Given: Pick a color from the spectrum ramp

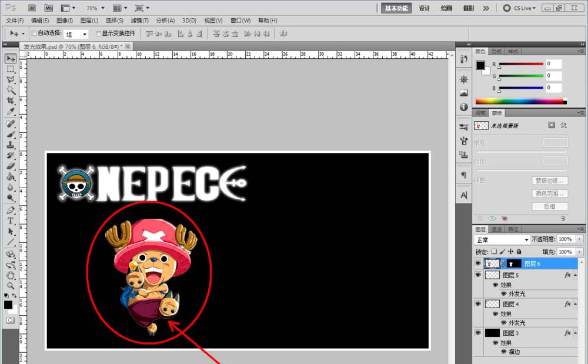Looking at the screenshot, I should (521, 101).
